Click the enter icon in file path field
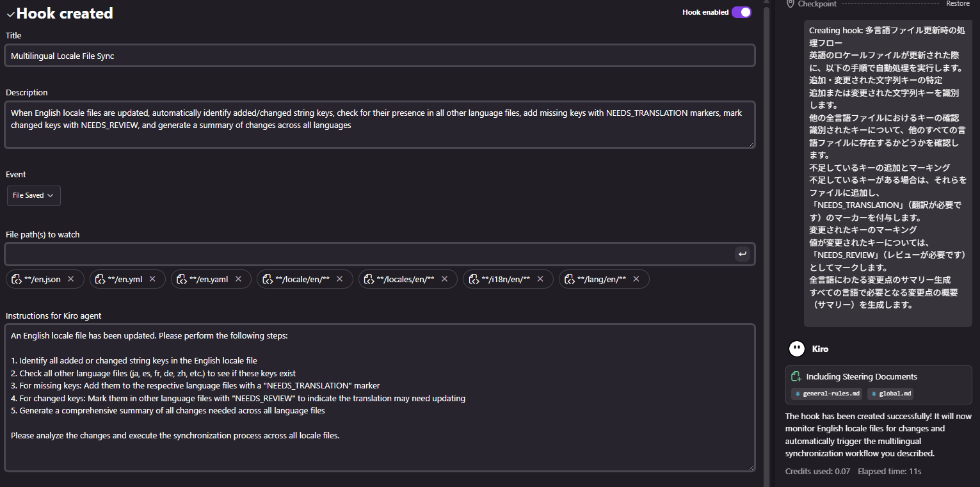This screenshot has height=487, width=980. pos(743,254)
